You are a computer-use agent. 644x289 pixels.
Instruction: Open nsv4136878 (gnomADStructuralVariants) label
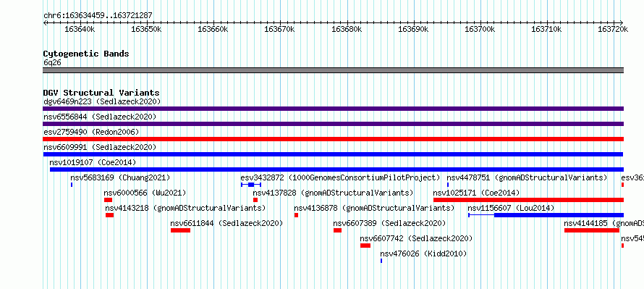pyautogui.click(x=374, y=208)
